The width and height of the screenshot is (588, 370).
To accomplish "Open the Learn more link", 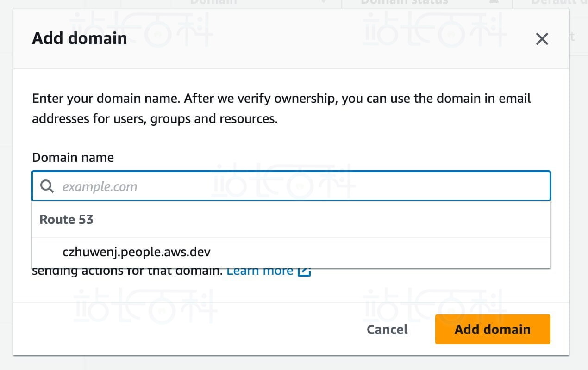I will tap(259, 271).
